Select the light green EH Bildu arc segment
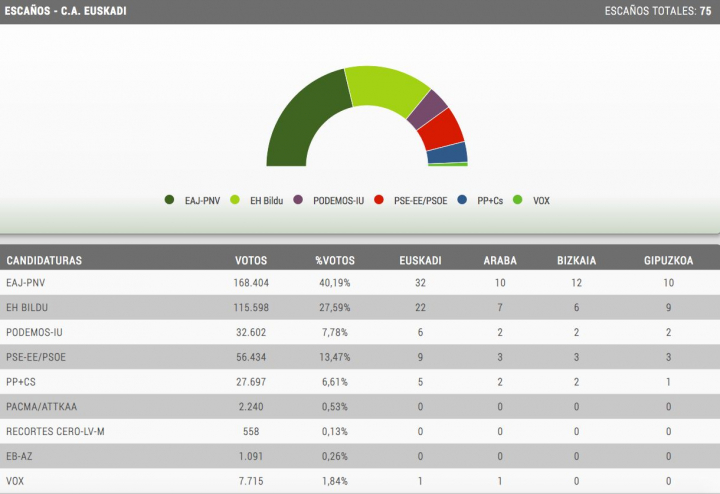Image resolution: width=720 pixels, height=494 pixels. point(384,89)
